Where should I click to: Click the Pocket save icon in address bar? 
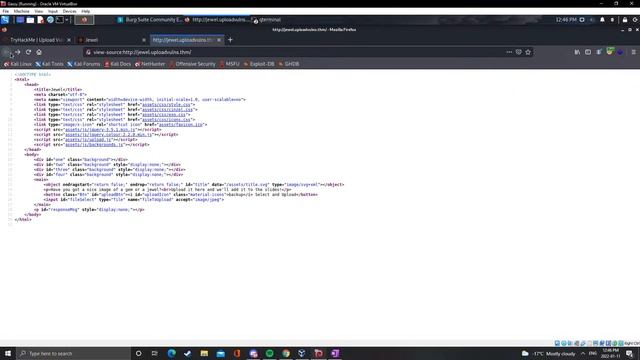519,52
